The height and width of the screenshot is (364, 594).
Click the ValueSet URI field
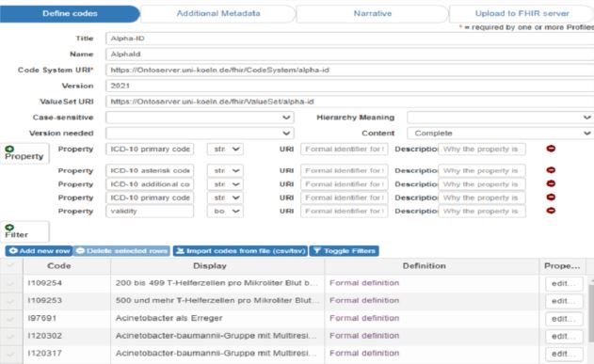(349, 102)
